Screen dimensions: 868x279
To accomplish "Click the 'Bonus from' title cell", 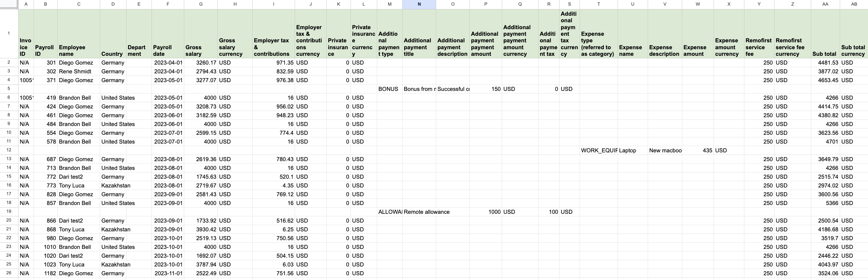I will [419, 89].
